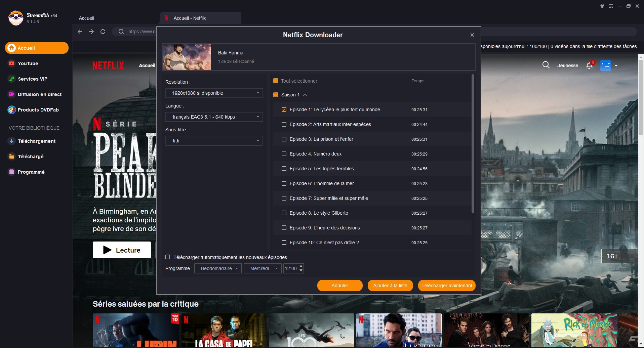This screenshot has width=644, height=348.
Task: Open the Mercredi day dropdown
Action: [x=263, y=268]
